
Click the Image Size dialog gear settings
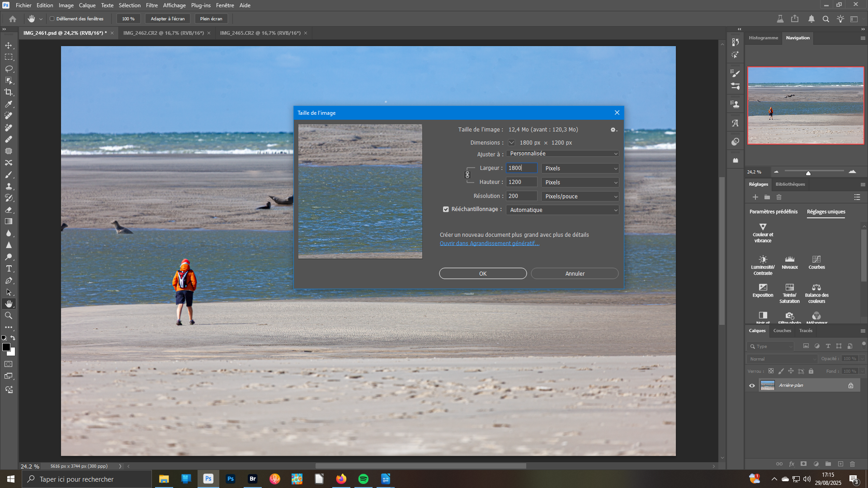coord(613,130)
